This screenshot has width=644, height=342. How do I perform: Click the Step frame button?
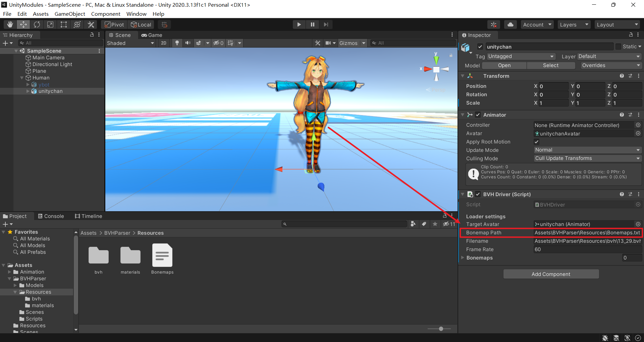click(326, 24)
